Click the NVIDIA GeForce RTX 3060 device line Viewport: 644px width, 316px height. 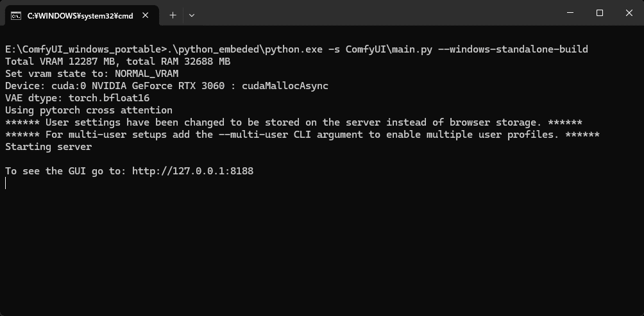(x=166, y=86)
